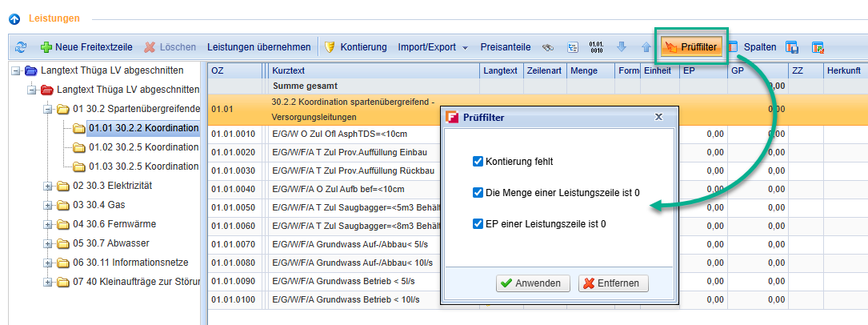
Task: Close the Prüffilter dialog
Action: coord(658,117)
